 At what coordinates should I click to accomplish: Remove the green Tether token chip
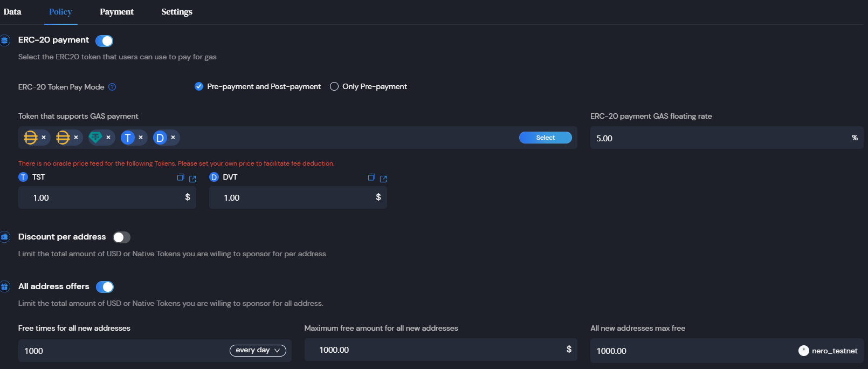click(108, 138)
